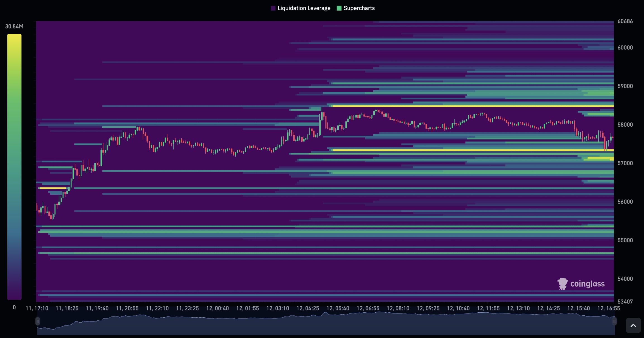
Task: Click the scroll-to-top chevron button
Action: pyautogui.click(x=633, y=325)
